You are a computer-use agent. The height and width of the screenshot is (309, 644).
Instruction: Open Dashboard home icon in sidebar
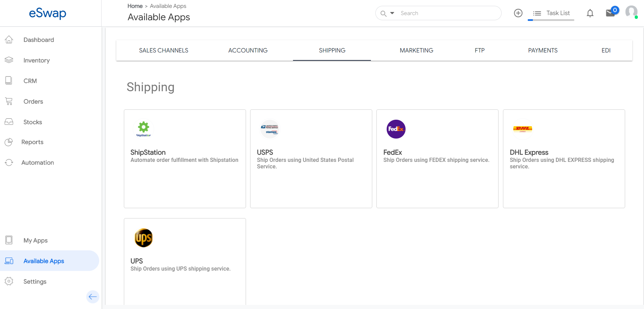click(x=9, y=40)
